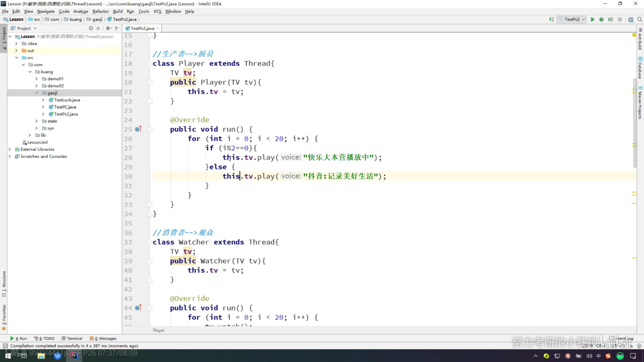Expand the .idea folder

[x=17, y=44]
